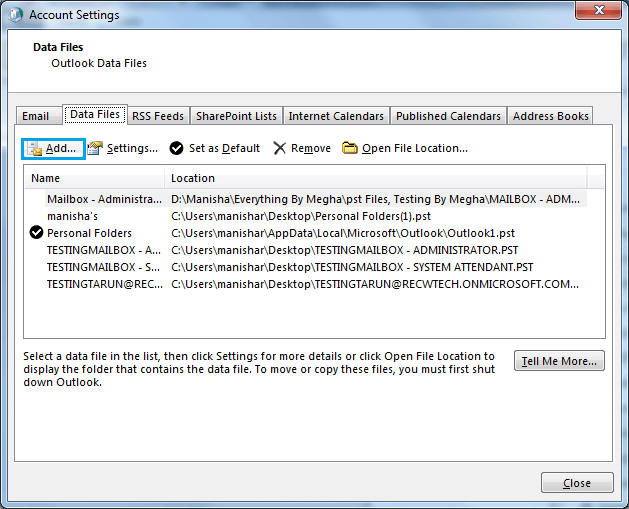
Task: Click the Settings toolbar icon
Action: click(95, 148)
